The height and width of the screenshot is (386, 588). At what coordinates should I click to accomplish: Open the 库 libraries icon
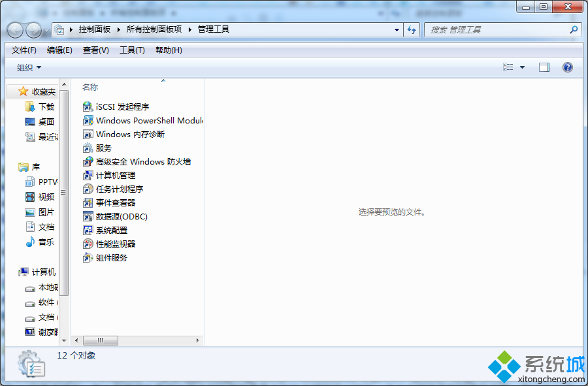tap(24, 167)
